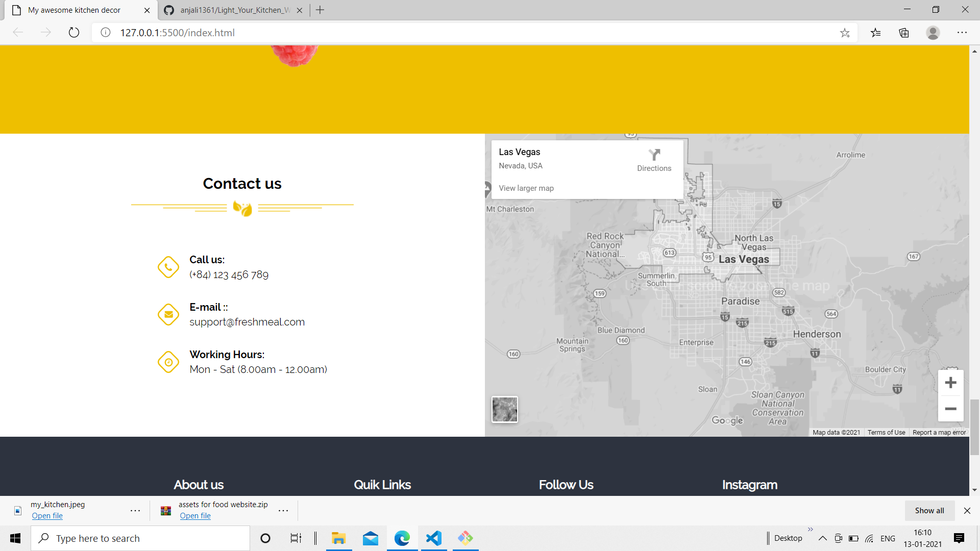
Task: Click the browser refresh icon
Action: 74,33
